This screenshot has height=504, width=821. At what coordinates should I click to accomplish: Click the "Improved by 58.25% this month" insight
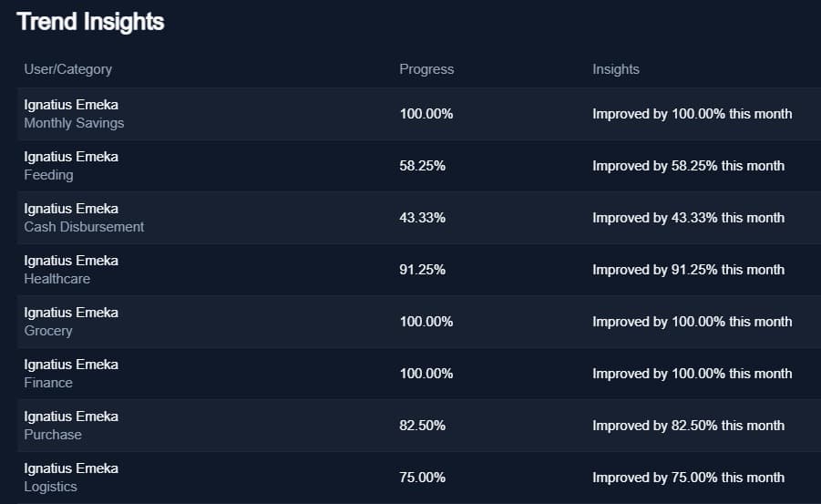[688, 166]
